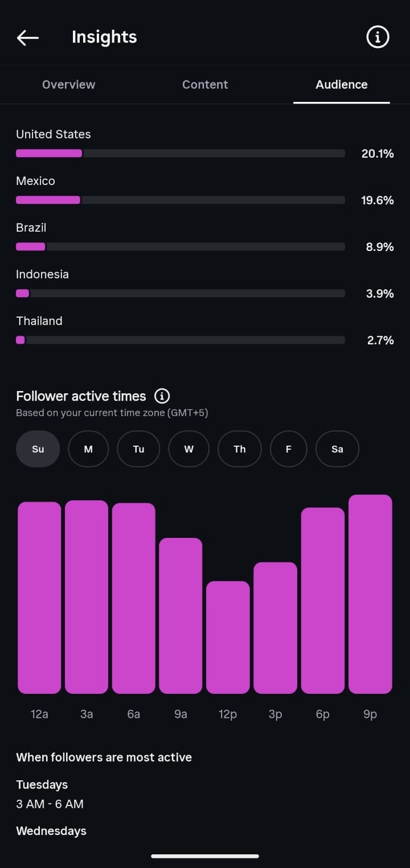Choose the W day pill
Image resolution: width=410 pixels, height=868 pixels.
(189, 449)
